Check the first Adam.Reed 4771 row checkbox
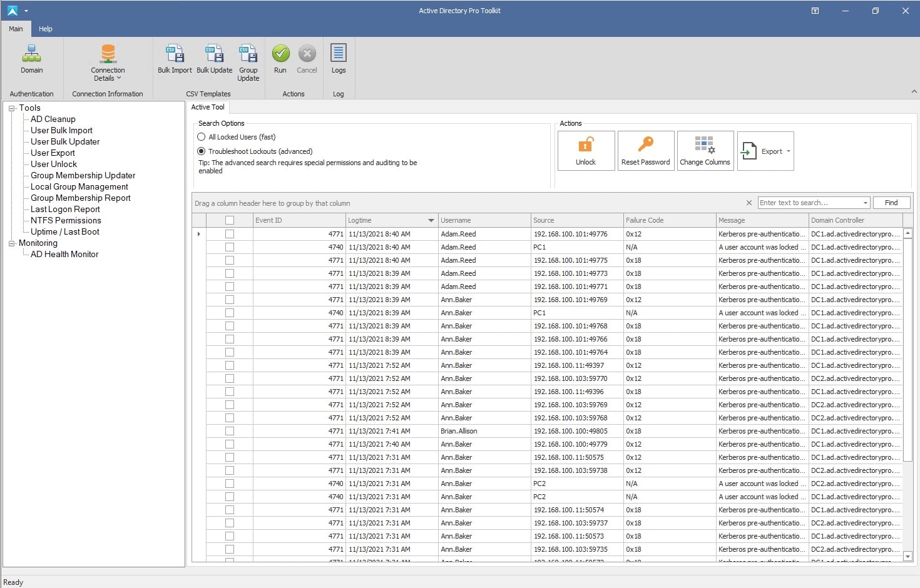Viewport: 920px width, 588px height. coord(230,234)
